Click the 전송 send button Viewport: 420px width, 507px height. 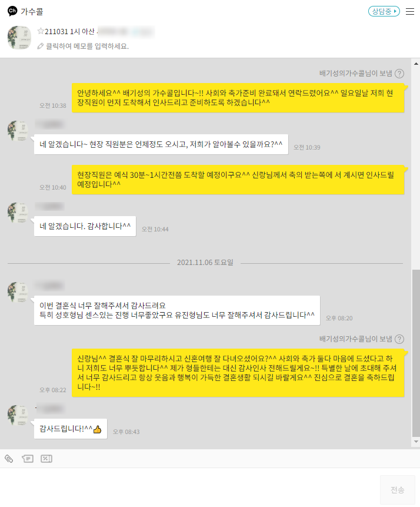(x=398, y=490)
